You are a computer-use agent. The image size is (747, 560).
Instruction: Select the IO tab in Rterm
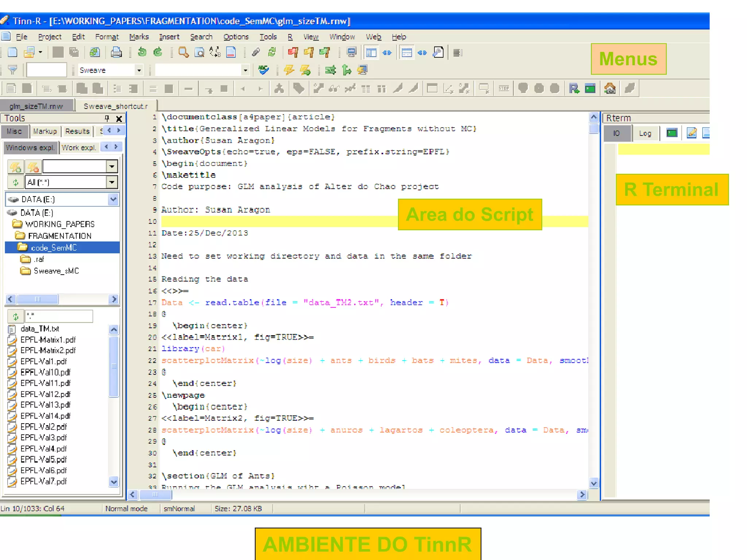coord(616,133)
